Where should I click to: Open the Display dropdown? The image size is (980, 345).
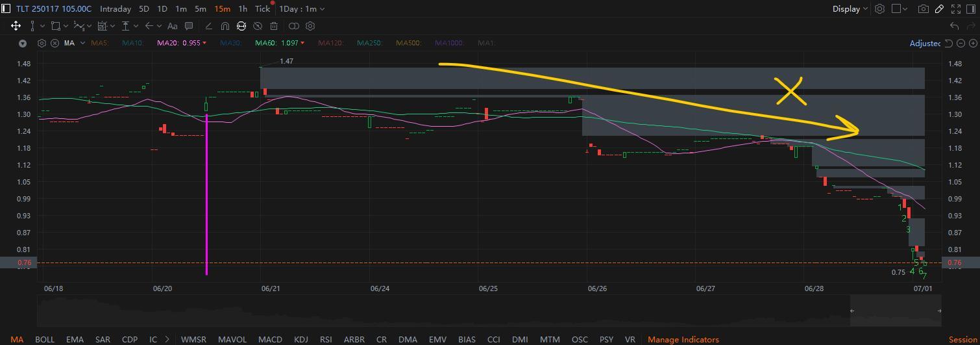(850, 9)
